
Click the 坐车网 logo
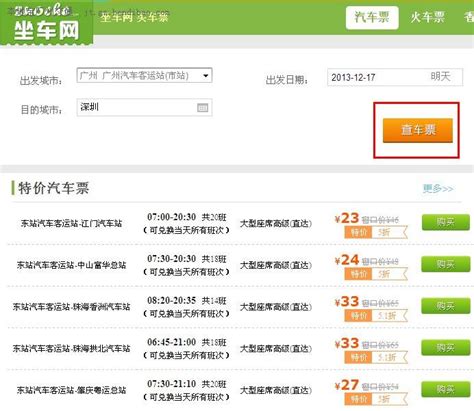(x=46, y=23)
